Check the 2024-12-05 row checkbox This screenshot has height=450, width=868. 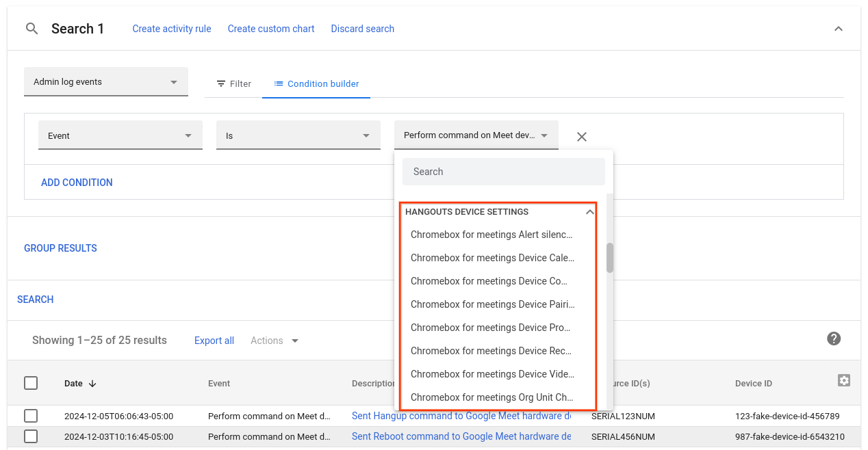pyautogui.click(x=31, y=416)
